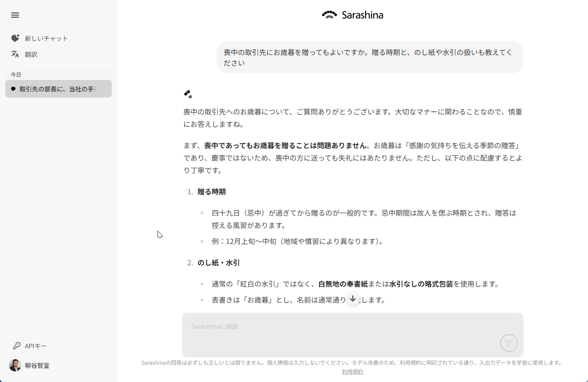Toggle the hamburger sidebar menu
Viewport: 588px width, 382px height.
(15, 15)
